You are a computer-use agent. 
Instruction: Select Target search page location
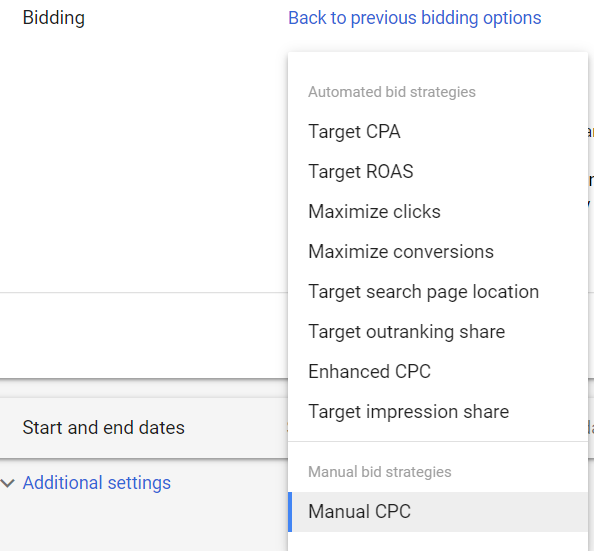point(438,291)
